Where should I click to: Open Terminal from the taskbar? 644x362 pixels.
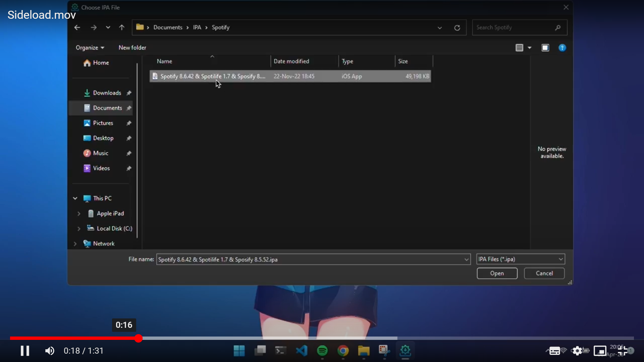click(281, 351)
